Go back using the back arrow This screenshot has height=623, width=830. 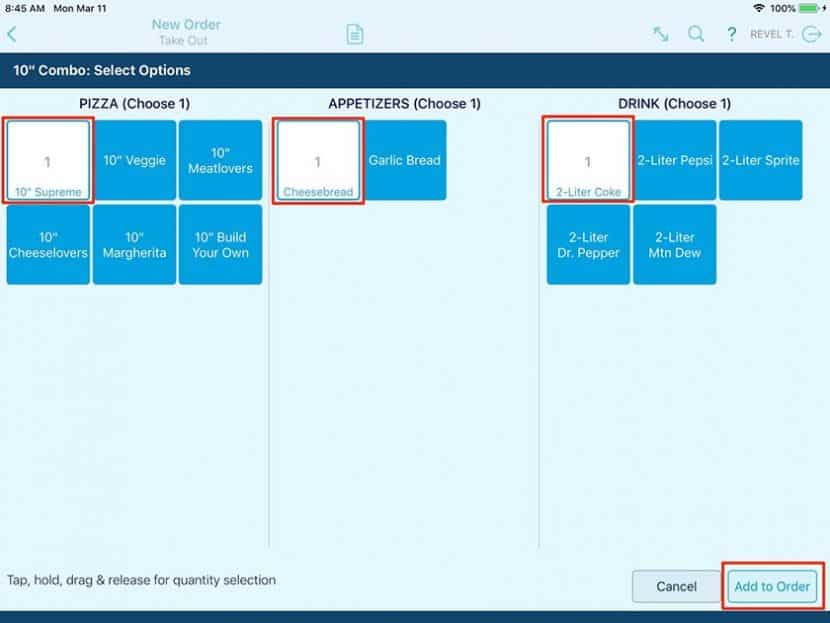coord(14,33)
